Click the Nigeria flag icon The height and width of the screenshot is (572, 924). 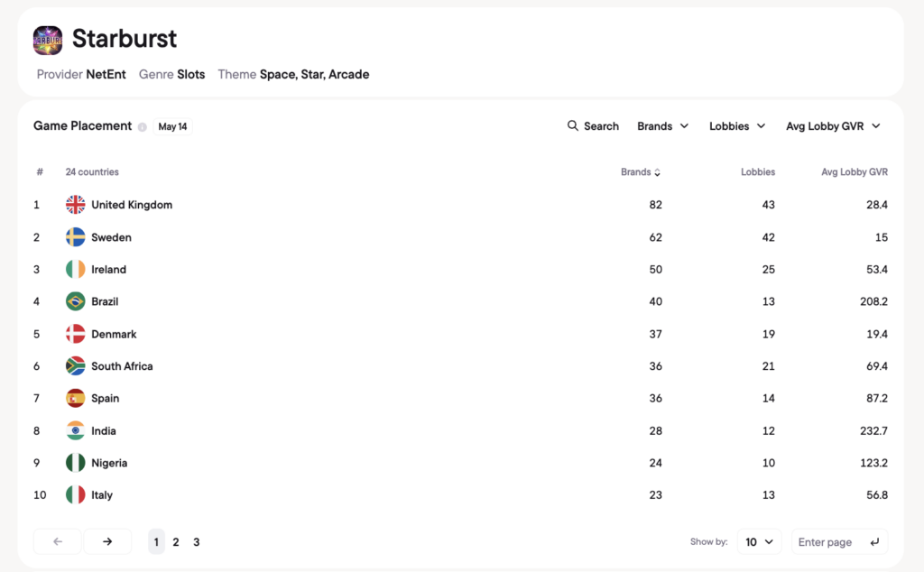76,463
